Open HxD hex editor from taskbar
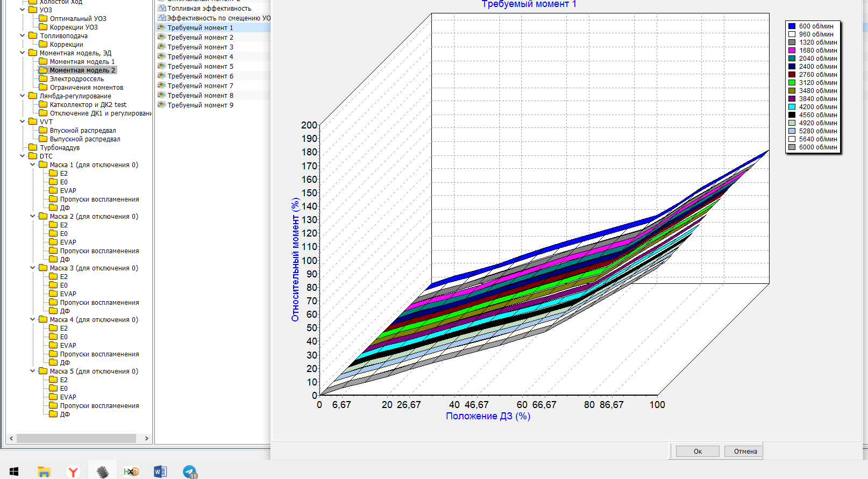868x479 pixels. [131, 471]
